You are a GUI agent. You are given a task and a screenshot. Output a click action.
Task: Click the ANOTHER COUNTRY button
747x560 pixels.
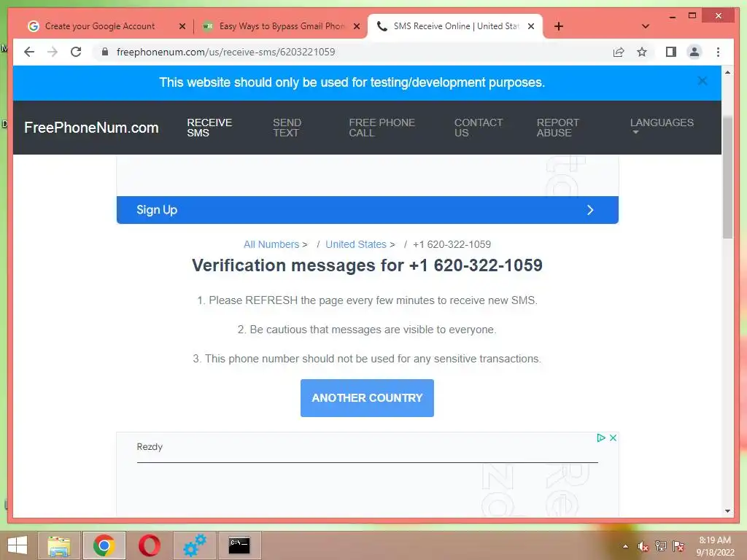(367, 398)
